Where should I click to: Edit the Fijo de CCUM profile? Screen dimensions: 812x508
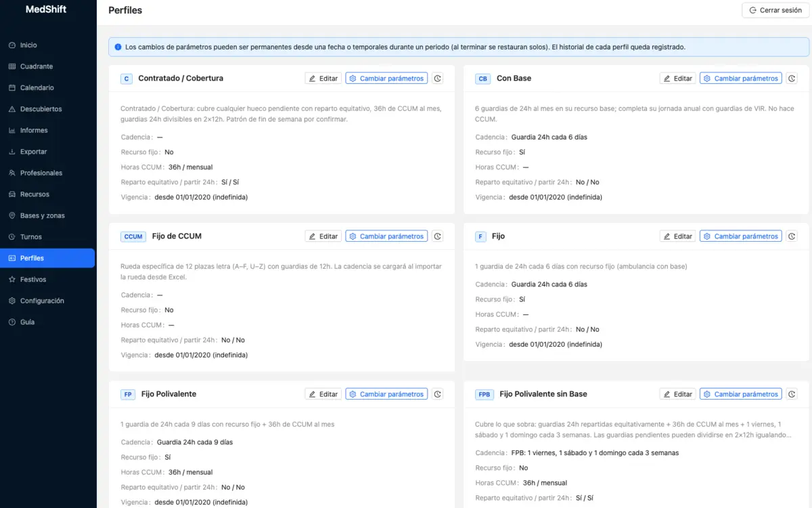click(323, 236)
